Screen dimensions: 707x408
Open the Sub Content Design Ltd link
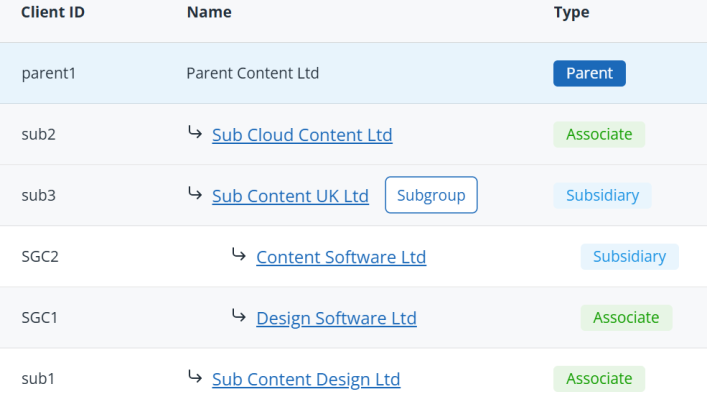(x=306, y=379)
